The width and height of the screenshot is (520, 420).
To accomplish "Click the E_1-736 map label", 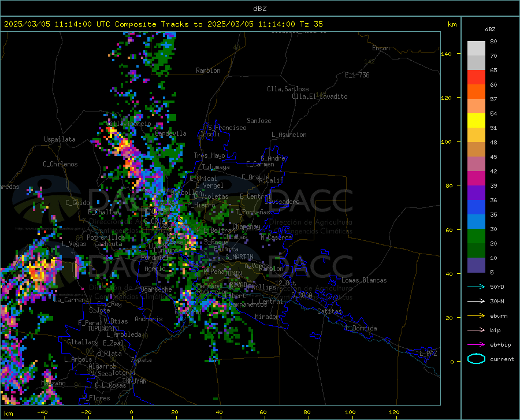I will 357,75.
